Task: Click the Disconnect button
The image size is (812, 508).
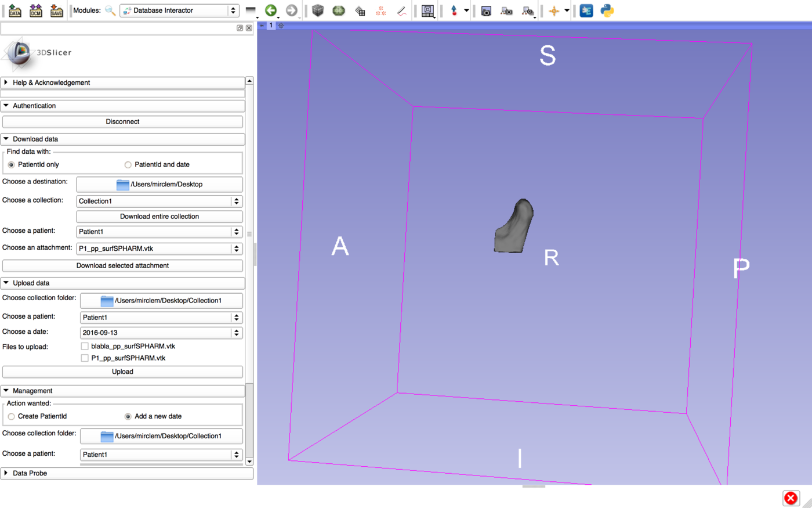Action: [122, 122]
